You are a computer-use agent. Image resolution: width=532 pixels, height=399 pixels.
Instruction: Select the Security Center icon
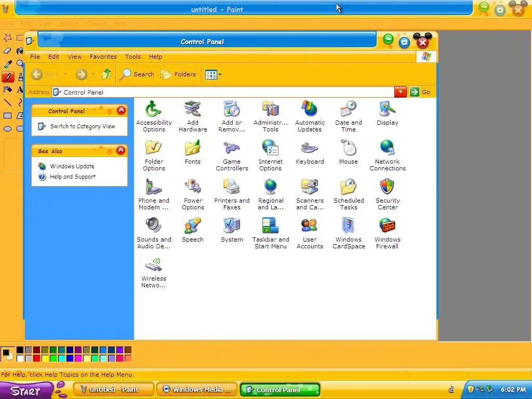[x=388, y=194]
